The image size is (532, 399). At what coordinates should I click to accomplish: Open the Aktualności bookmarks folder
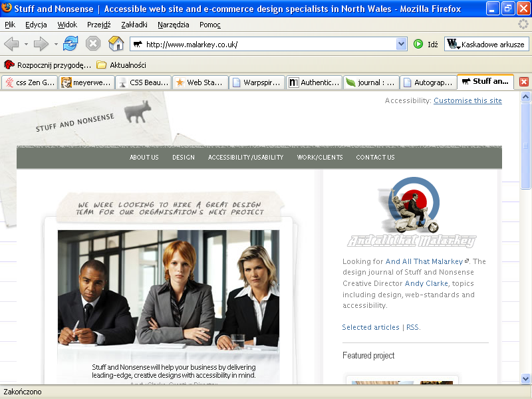coord(121,65)
